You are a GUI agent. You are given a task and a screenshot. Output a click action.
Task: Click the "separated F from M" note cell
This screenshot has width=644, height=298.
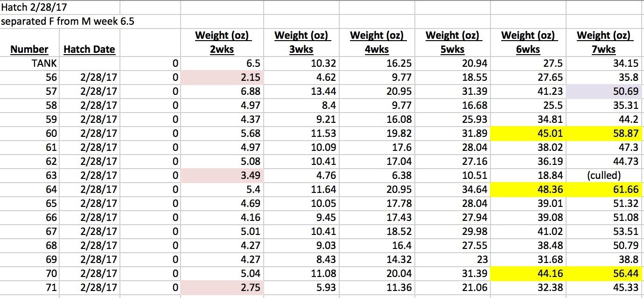[x=68, y=21]
